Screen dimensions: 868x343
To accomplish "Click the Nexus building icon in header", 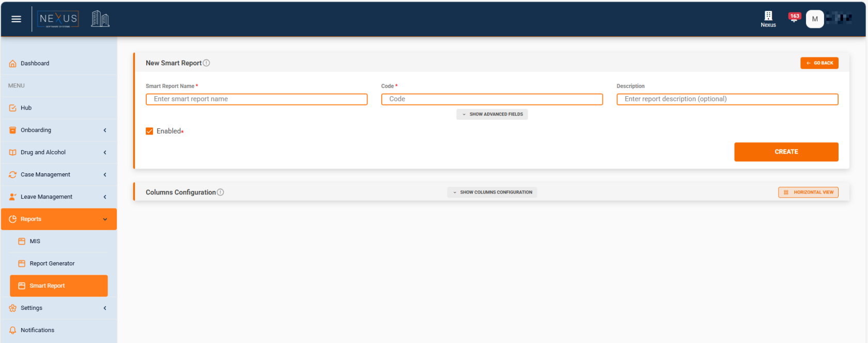I will pyautogui.click(x=768, y=19).
